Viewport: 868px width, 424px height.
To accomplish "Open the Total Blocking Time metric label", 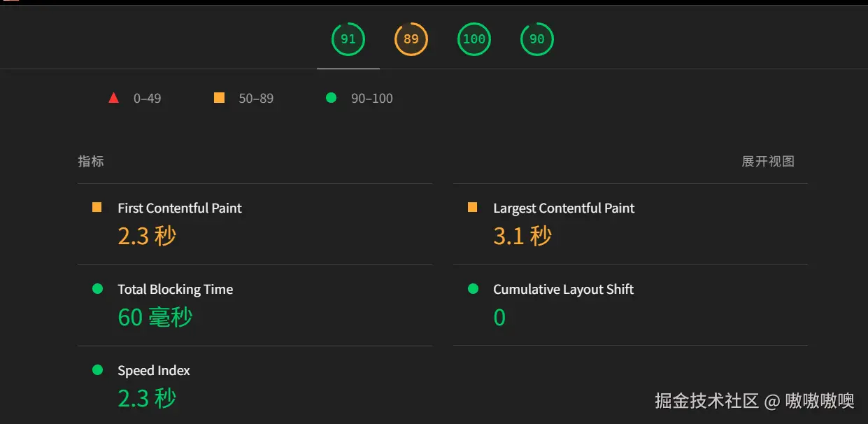I will [176, 289].
